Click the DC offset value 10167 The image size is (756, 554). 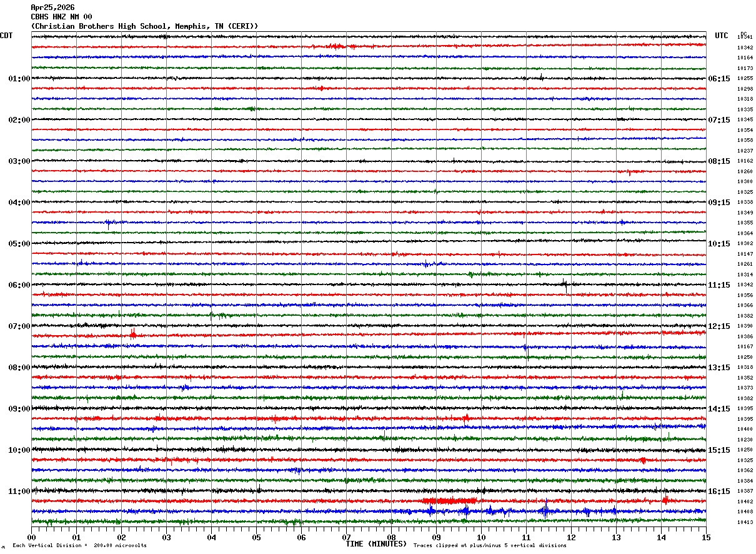[x=745, y=347]
